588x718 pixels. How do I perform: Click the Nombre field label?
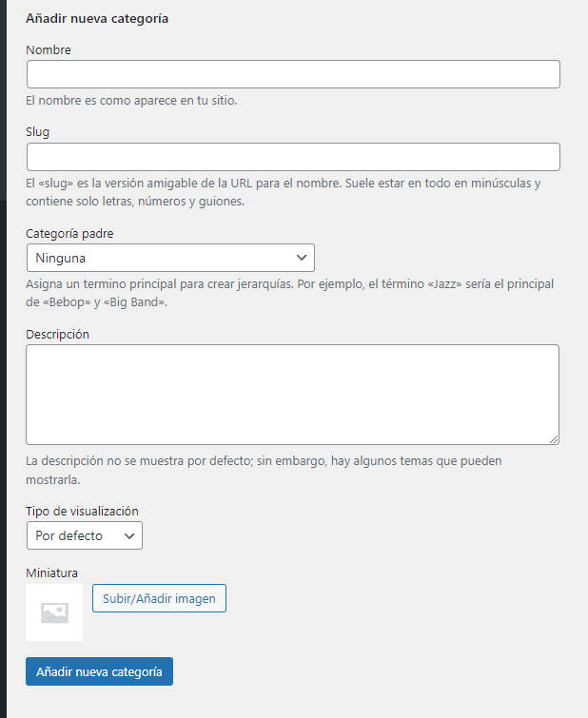[x=49, y=49]
